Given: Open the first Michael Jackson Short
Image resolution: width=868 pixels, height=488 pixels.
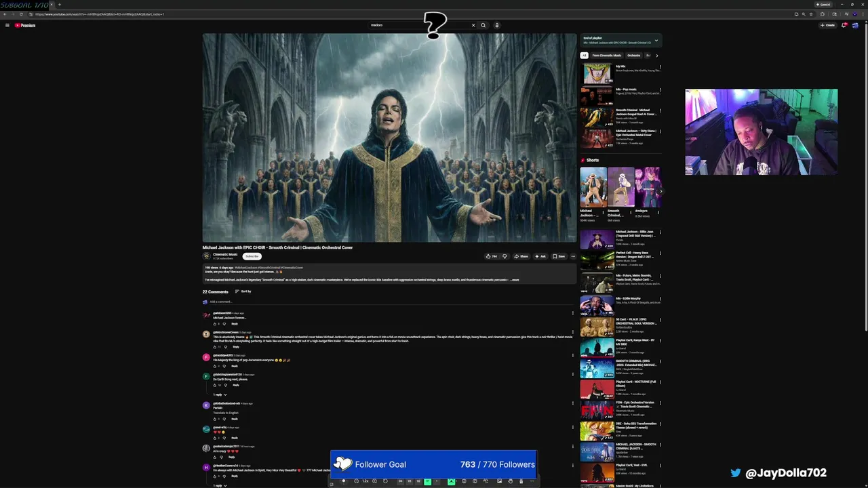Looking at the screenshot, I should click(593, 187).
